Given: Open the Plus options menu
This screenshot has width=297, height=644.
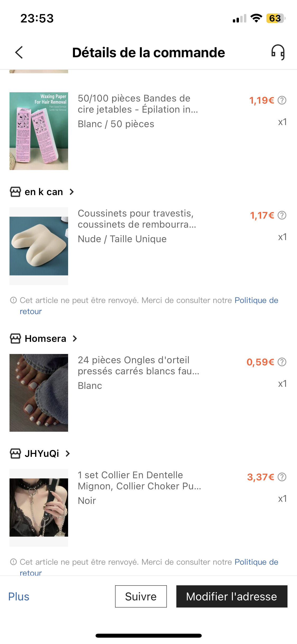Looking at the screenshot, I should click(x=19, y=597).
